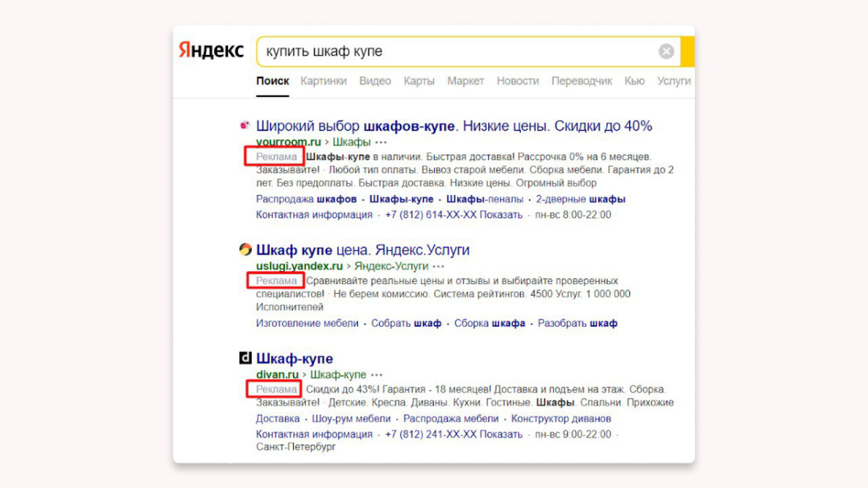Image resolution: width=868 pixels, height=488 pixels.
Task: Open three-dot menu beside yourroom.ru Шкафы
Action: tap(381, 142)
